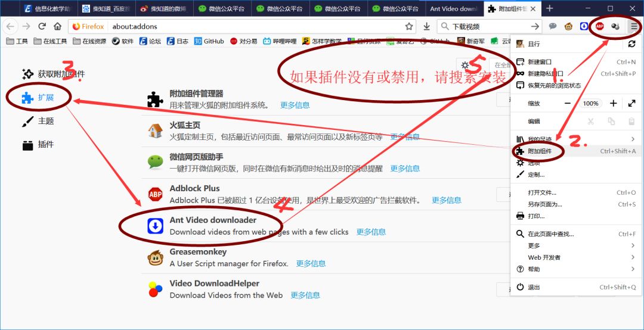Open the 在线工具 bookmarks folder

click(50, 41)
